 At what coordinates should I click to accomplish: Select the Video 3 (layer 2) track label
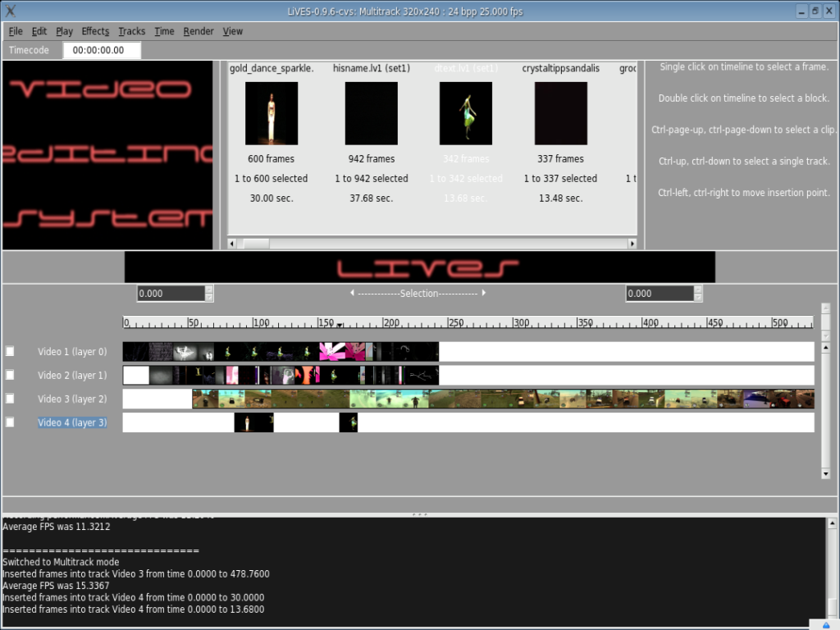(x=72, y=399)
